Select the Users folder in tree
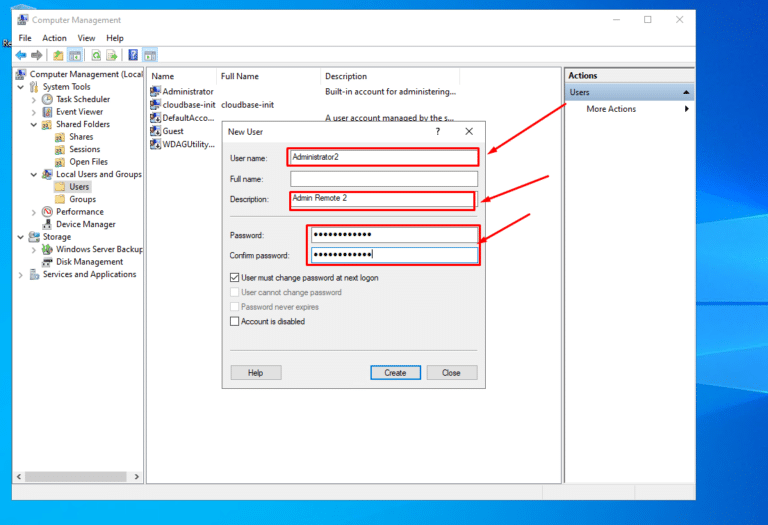This screenshot has height=525, width=768. pos(72,187)
